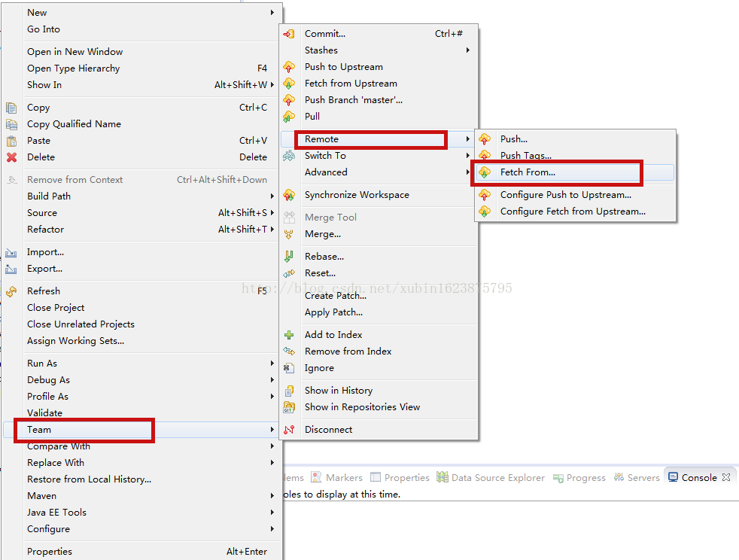
Task: Select Validate menu item
Action: pos(141,413)
